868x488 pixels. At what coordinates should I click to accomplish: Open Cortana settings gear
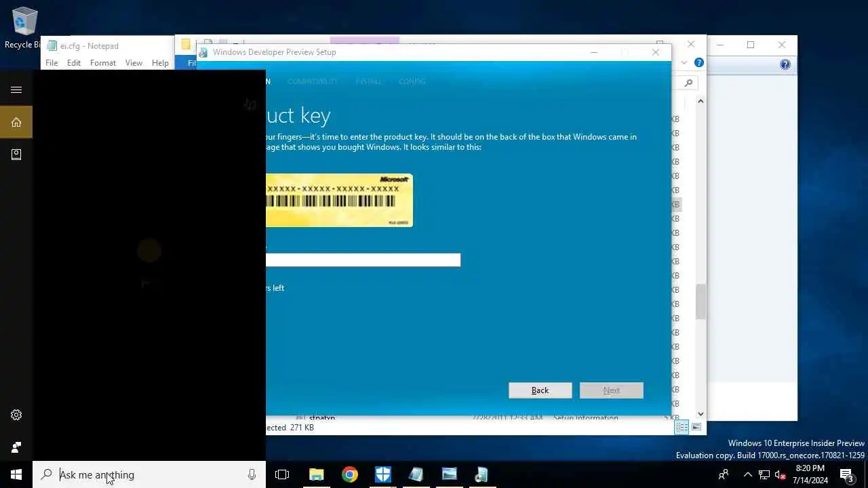[16, 415]
